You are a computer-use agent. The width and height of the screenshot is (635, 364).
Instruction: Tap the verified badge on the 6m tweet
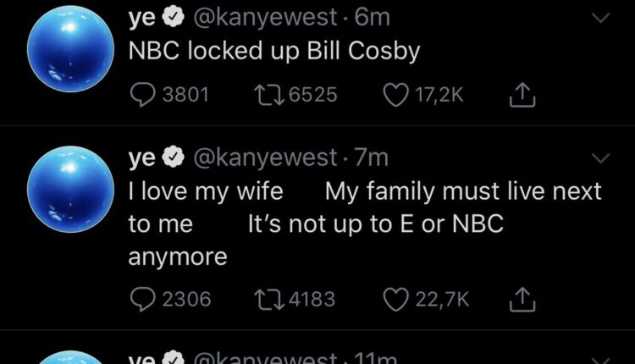[169, 18]
